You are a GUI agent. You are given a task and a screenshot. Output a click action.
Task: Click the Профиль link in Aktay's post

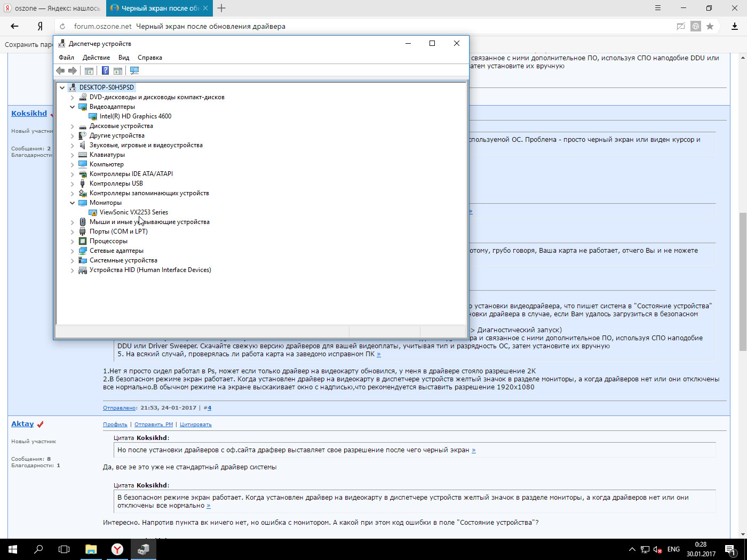coord(115,425)
